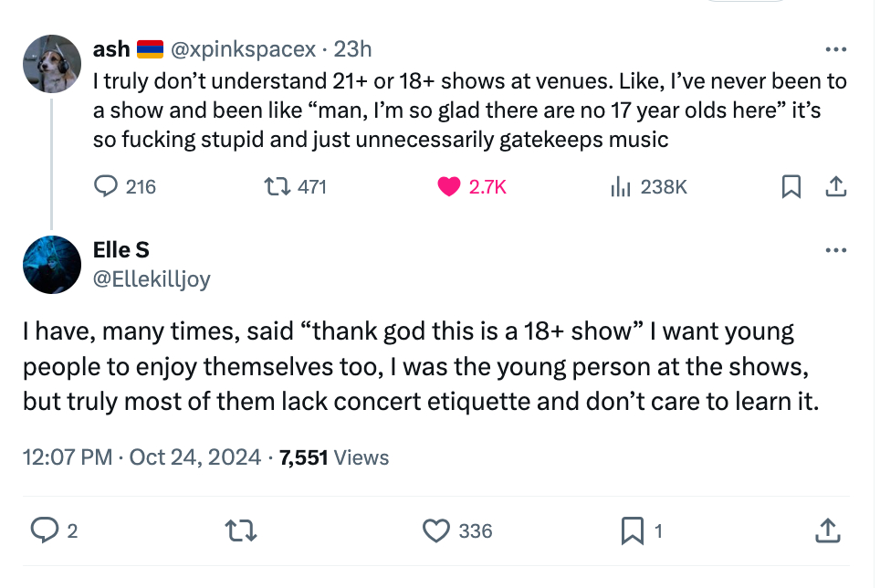Open ash's profile picture
This screenshot has width=880, height=588.
point(52,64)
